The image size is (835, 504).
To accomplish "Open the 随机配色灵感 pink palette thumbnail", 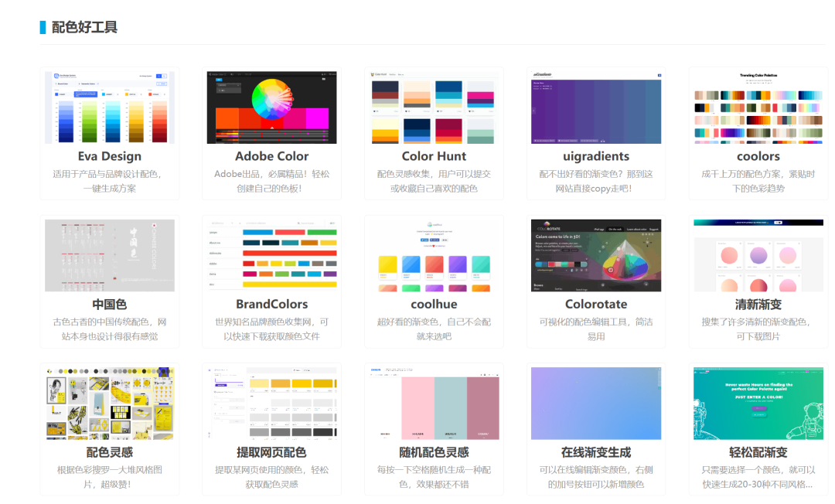I will 434,404.
